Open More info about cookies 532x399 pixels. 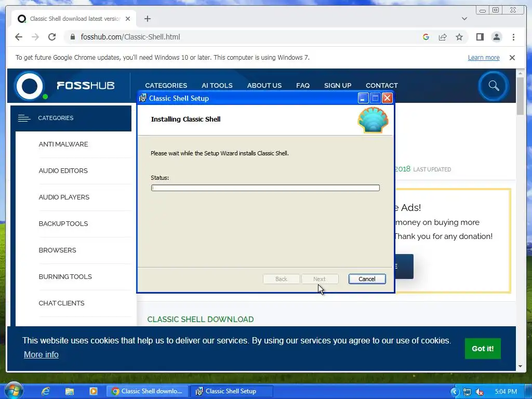coord(41,354)
